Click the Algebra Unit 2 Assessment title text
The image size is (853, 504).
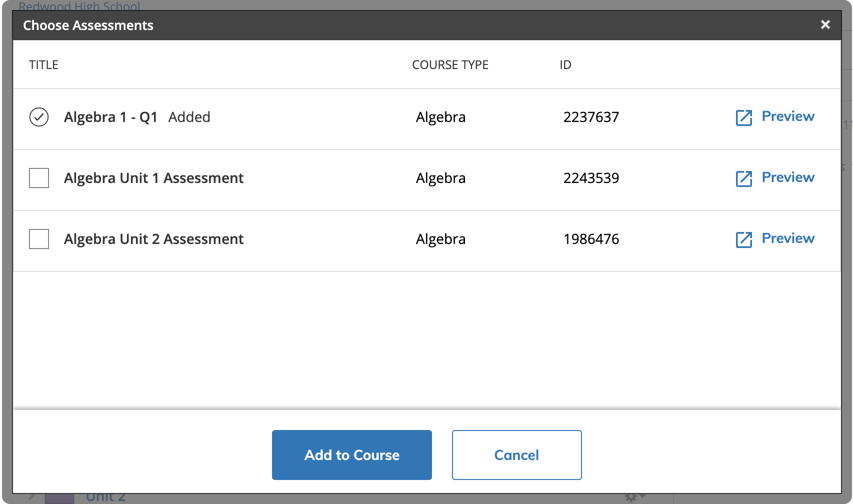(153, 239)
